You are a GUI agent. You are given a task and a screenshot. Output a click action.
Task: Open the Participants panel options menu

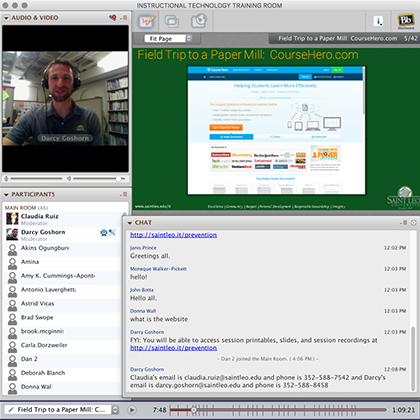[124, 194]
